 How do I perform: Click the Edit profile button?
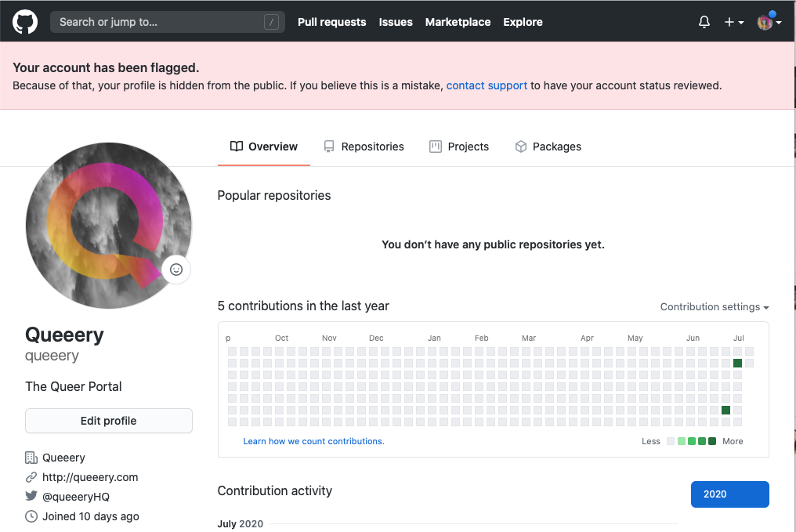click(x=109, y=421)
